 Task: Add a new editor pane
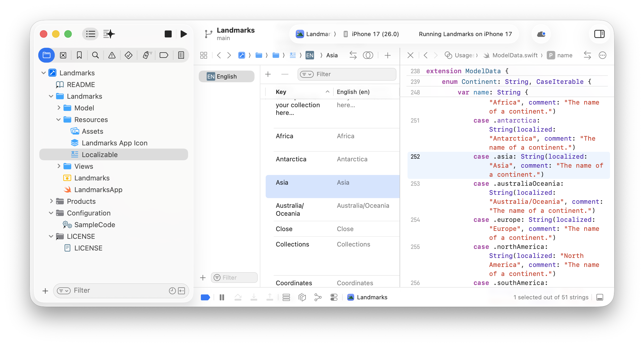click(388, 55)
